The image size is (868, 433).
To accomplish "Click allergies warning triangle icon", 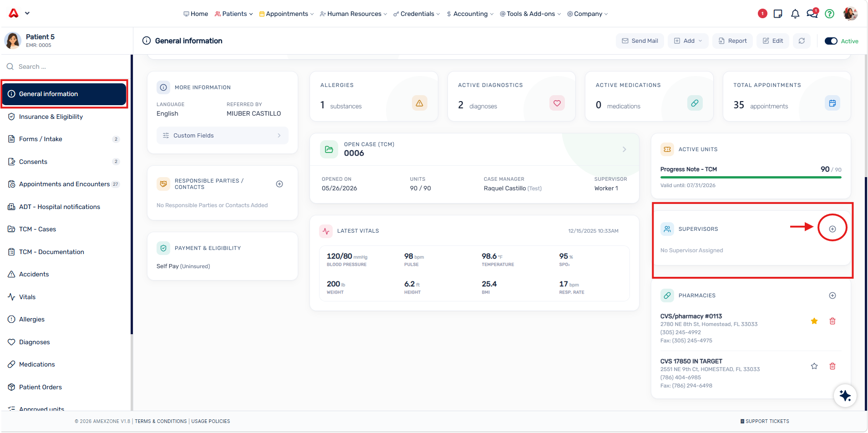I will coord(419,103).
